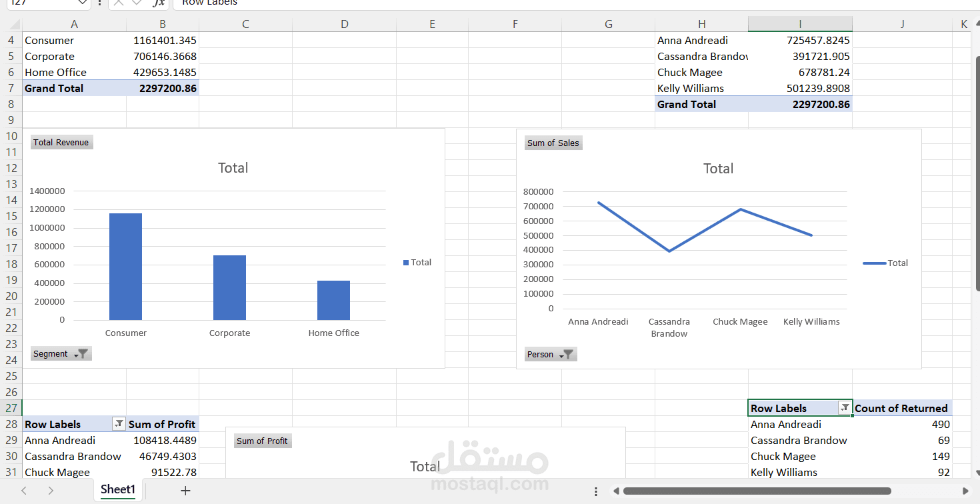This screenshot has height=504, width=980.
Task: Click the Sum of Sales field button
Action: click(x=553, y=142)
